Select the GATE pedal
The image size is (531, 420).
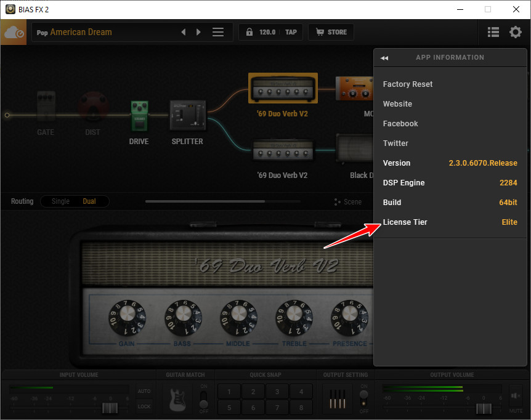tap(46, 107)
